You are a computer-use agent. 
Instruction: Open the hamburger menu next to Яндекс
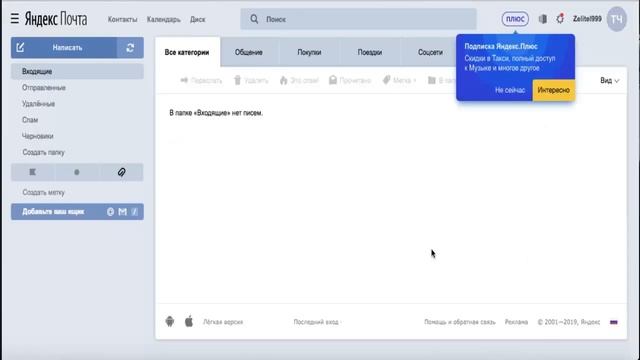tap(15, 18)
